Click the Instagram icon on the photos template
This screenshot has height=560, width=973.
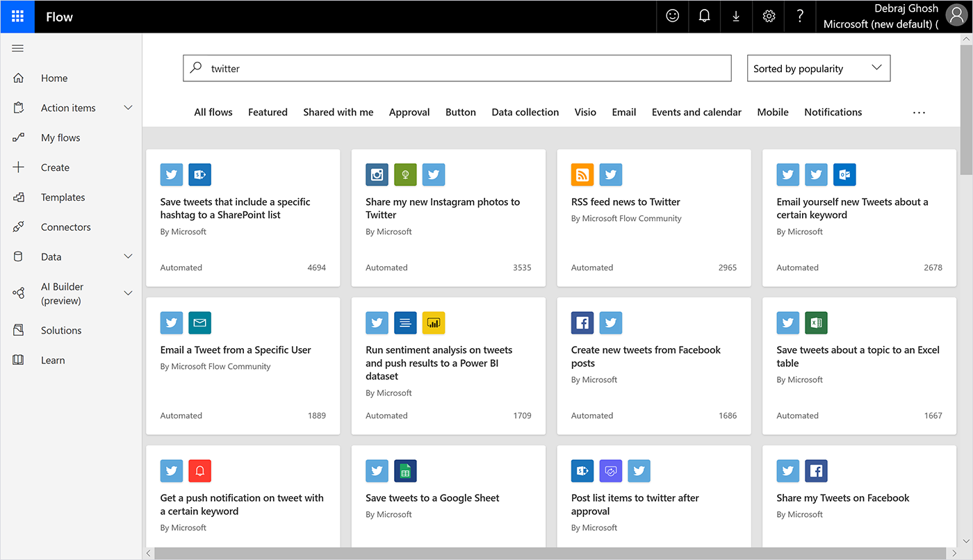coord(377,174)
